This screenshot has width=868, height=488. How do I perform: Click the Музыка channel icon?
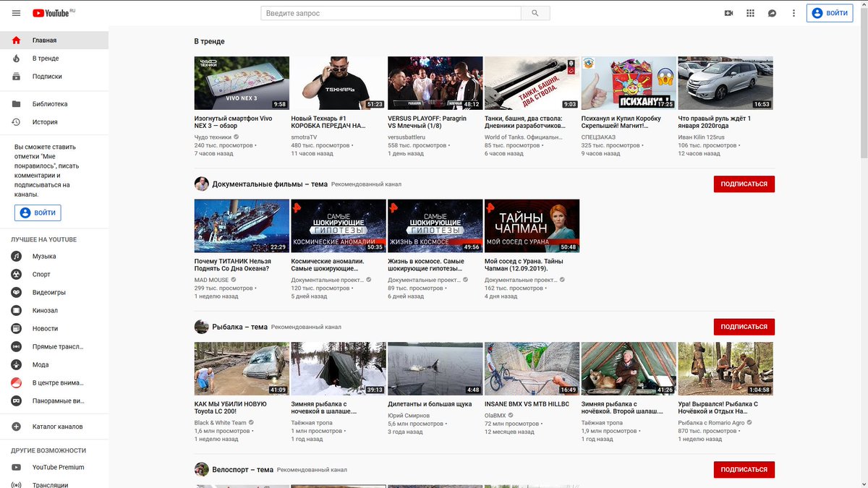tap(16, 257)
